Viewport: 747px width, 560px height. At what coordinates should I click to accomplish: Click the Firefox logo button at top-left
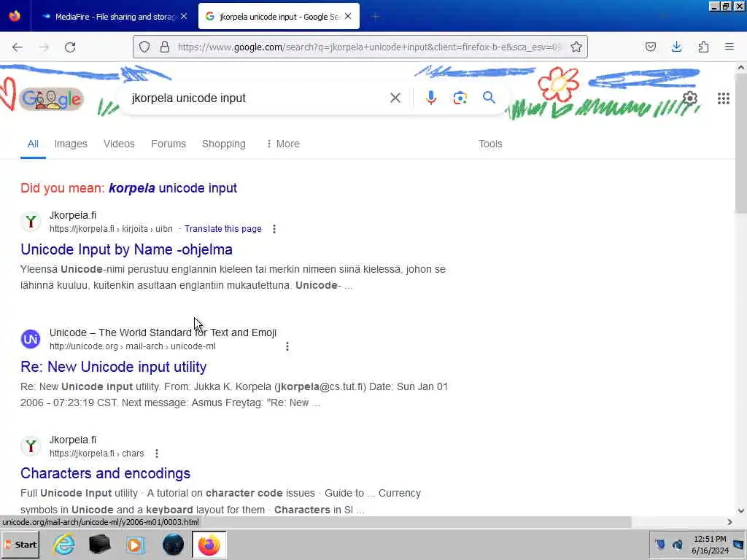tap(15, 16)
